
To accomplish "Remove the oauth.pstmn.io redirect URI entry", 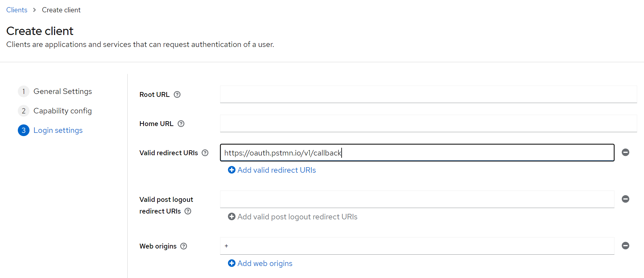I will (x=626, y=152).
